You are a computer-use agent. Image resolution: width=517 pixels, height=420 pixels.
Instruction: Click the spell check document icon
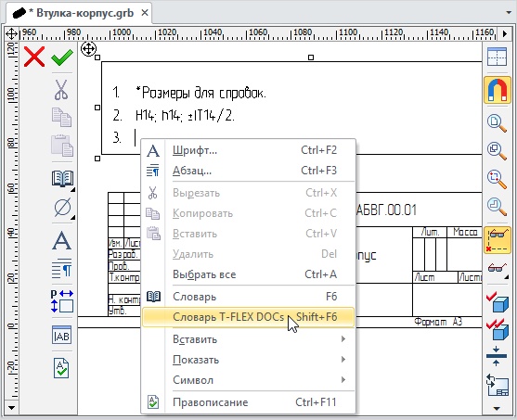[x=61, y=368]
